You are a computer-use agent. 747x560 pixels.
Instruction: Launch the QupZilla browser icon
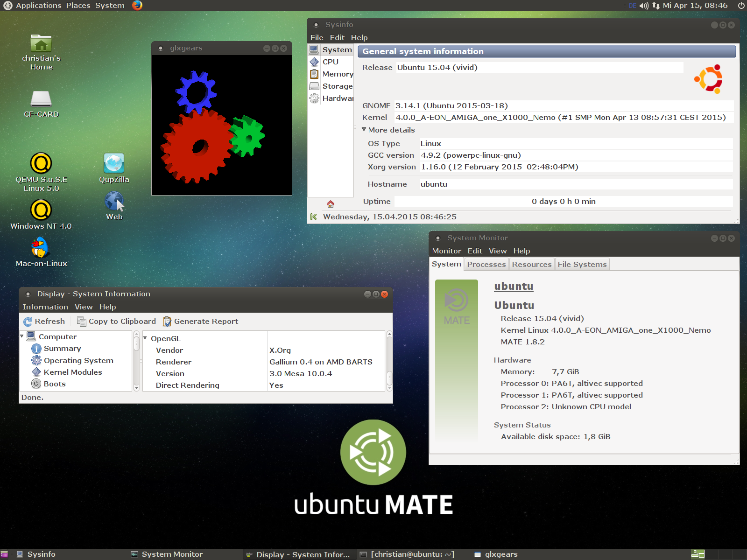[x=114, y=163]
